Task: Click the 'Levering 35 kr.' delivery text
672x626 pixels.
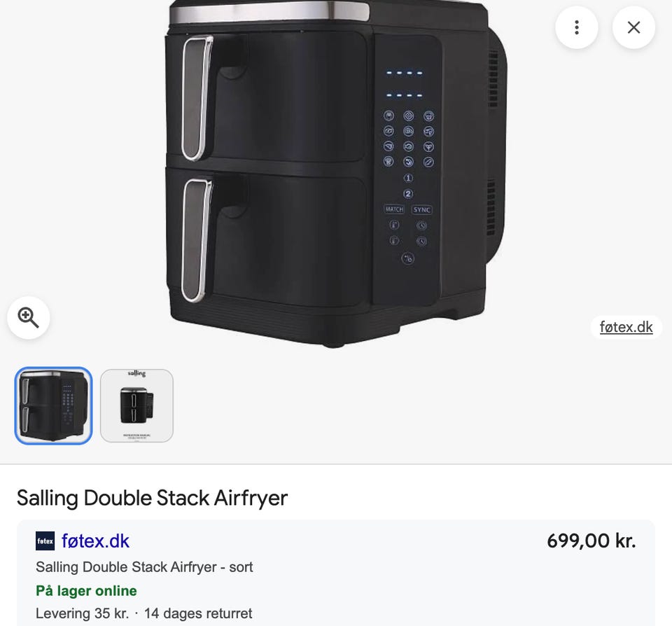Action: (x=82, y=614)
